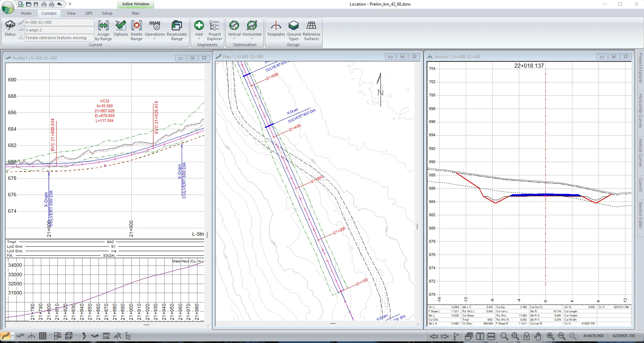Click the magnifier zoom window icon
Screen dimensions: 644x343
504,336
